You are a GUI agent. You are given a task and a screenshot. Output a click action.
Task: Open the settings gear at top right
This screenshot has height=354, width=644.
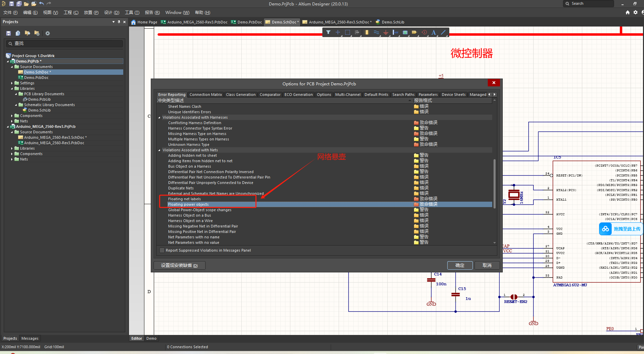coord(635,12)
